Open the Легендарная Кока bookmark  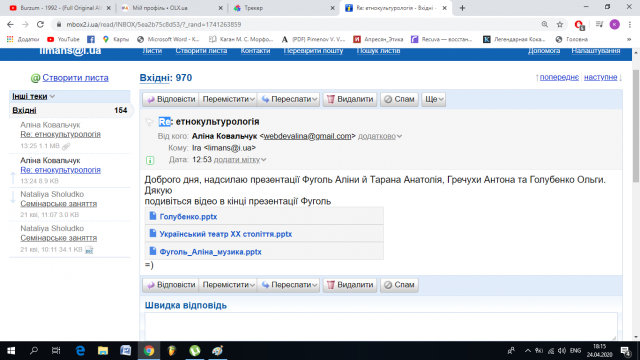click(514, 39)
